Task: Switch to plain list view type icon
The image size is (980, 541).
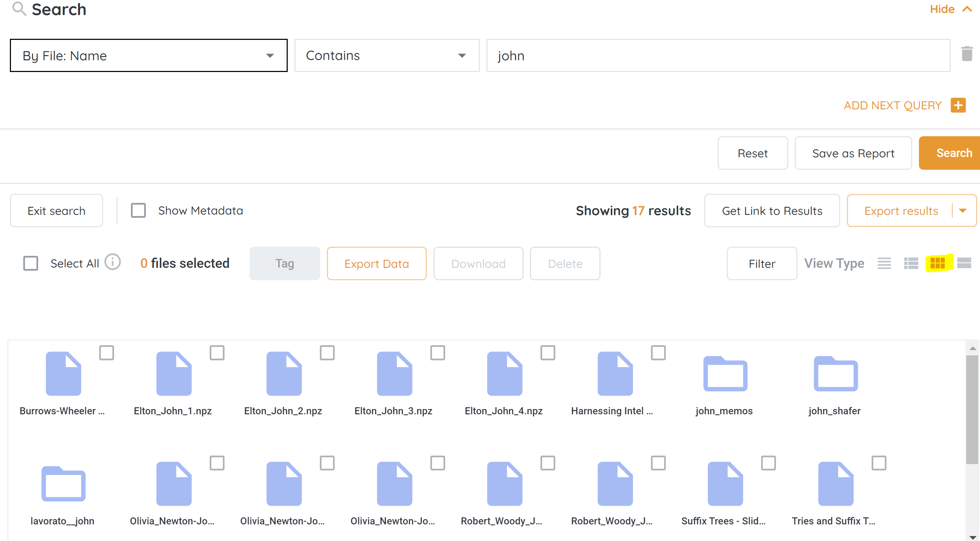Action: pyautogui.click(x=884, y=263)
